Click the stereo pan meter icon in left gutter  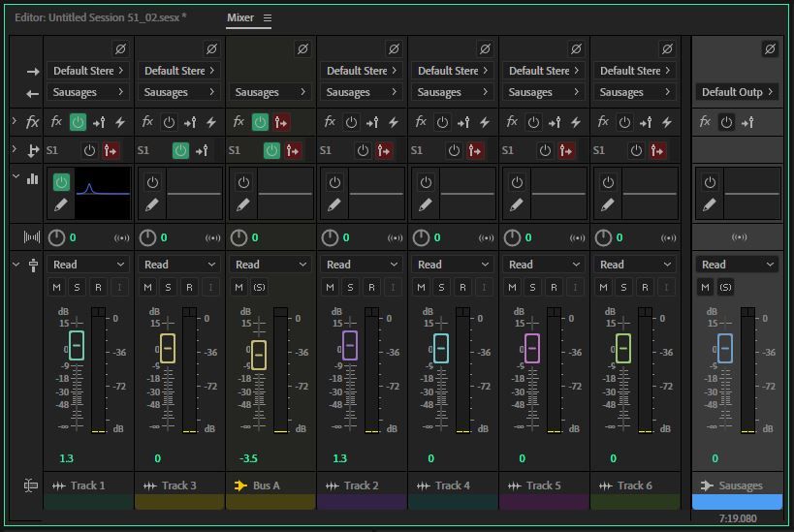click(32, 236)
